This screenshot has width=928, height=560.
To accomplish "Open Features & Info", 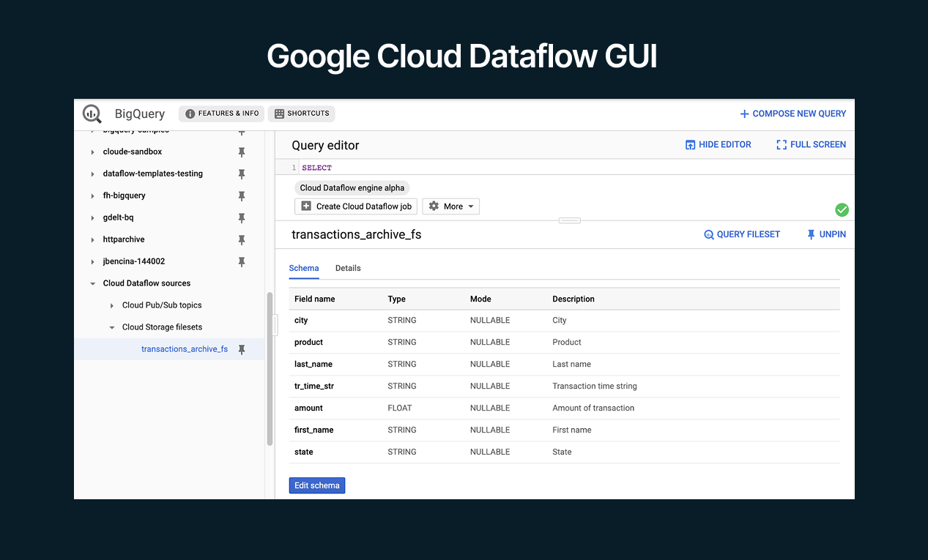I will pos(222,113).
